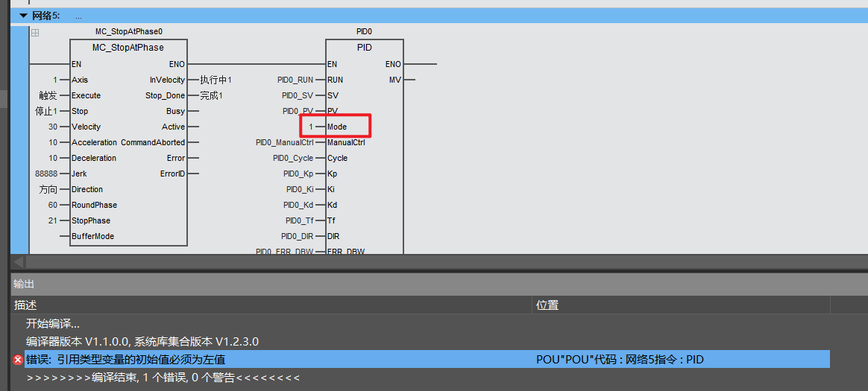Click the horizontal scrollbar left arrow
The height and width of the screenshot is (391, 868).
pyautogui.click(x=18, y=261)
